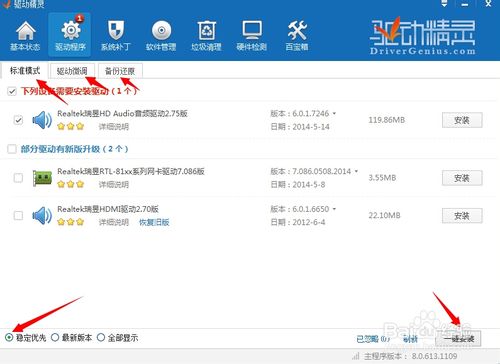500x364 pixels.
Task: Install the RTL-81xx network card driver
Action: point(462,178)
